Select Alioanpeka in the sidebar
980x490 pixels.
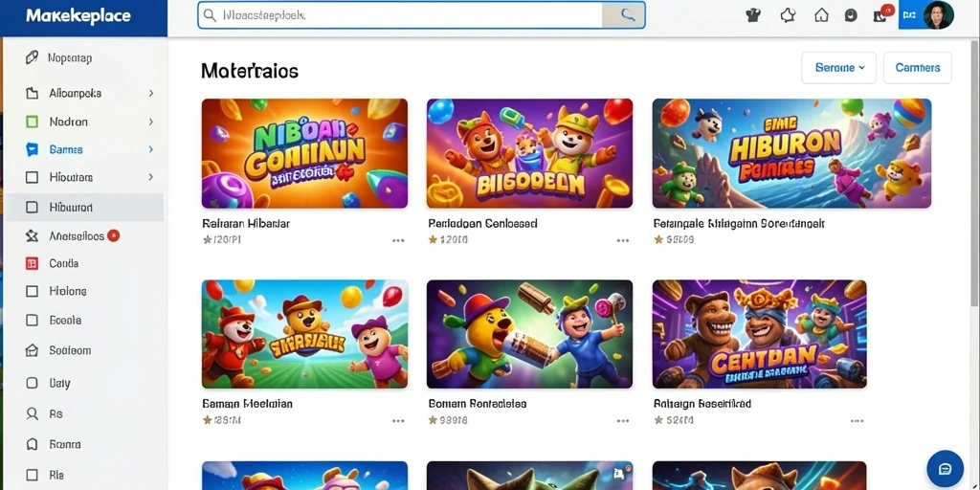coord(75,93)
